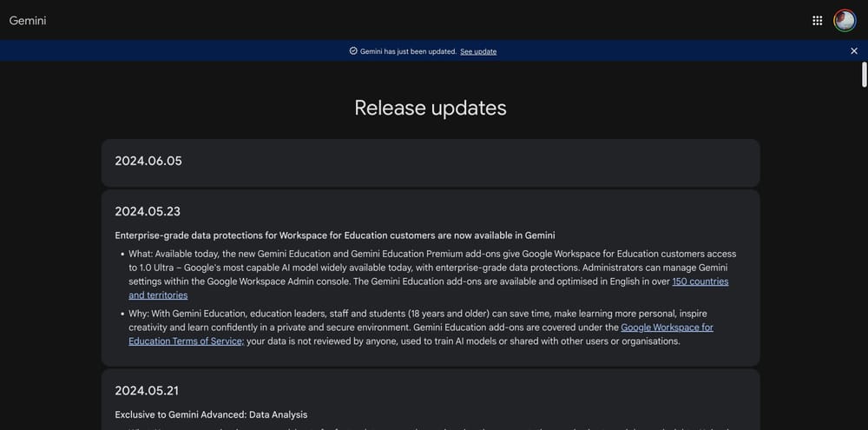Click the Gemini logo in the header

(x=28, y=21)
